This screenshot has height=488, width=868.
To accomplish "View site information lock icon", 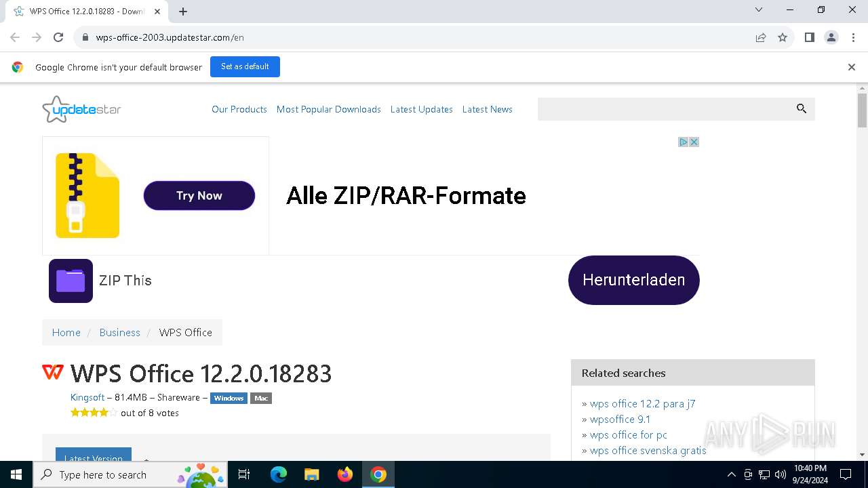I will coord(85,37).
